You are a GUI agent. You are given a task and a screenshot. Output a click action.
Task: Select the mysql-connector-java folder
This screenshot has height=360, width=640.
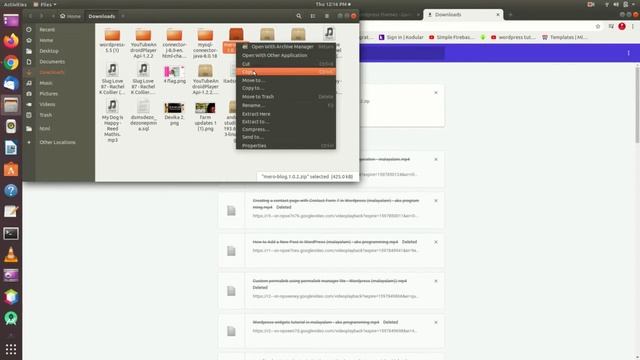[x=205, y=43]
